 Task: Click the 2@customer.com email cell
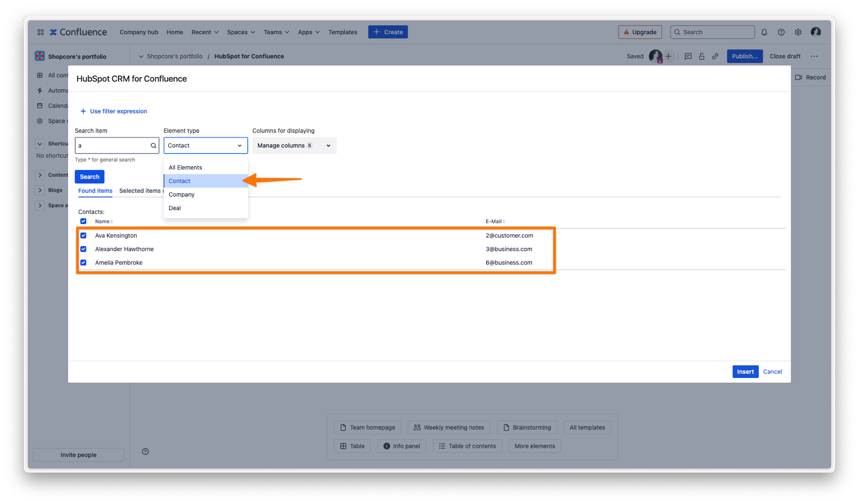click(509, 236)
